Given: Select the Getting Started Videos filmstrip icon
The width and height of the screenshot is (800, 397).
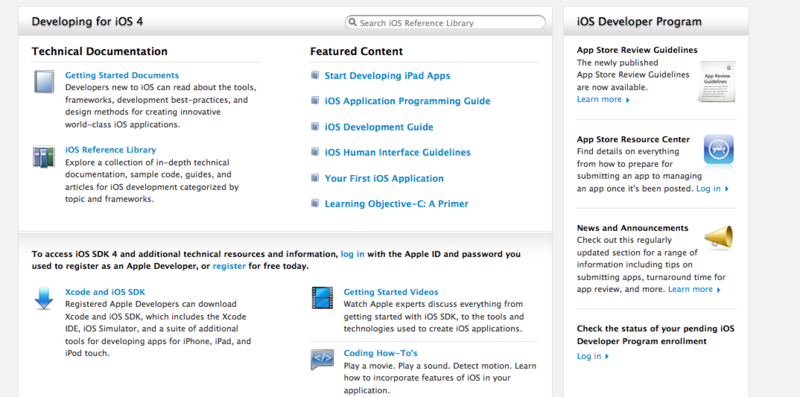Looking at the screenshot, I should coord(322,298).
